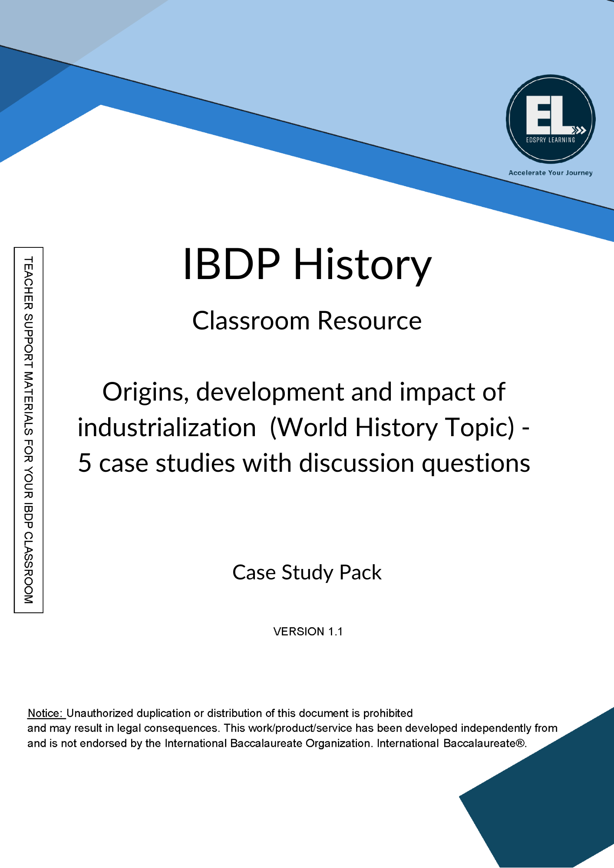Click the vertical 'TEACHER SUPPORT MATERIALS' sidebar box
The height and width of the screenshot is (868, 614).
[29, 430]
